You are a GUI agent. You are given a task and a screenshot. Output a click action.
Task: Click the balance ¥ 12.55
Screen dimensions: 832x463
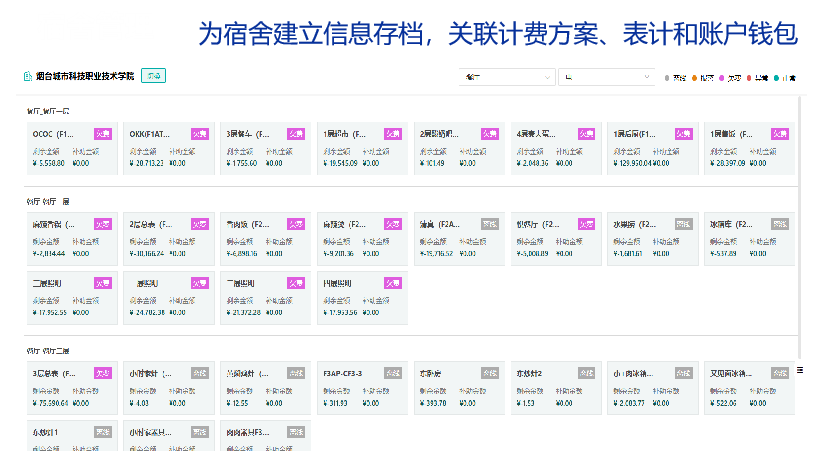pyautogui.click(x=237, y=404)
